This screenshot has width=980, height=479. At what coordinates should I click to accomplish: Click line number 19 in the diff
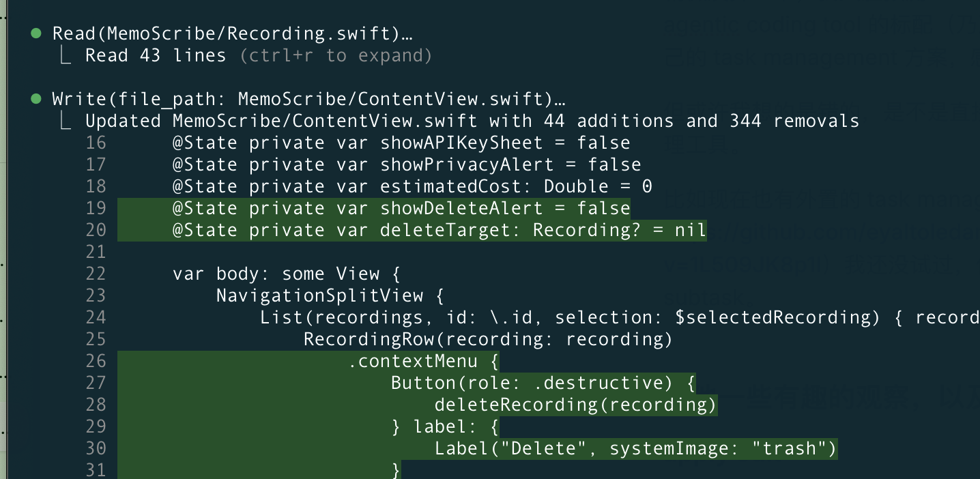pos(96,208)
